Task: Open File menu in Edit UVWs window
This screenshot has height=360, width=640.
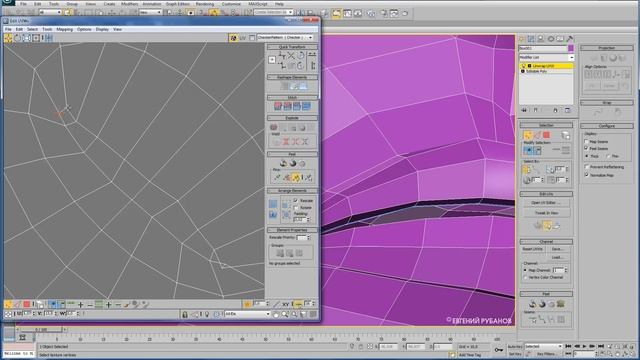Action: point(8,29)
